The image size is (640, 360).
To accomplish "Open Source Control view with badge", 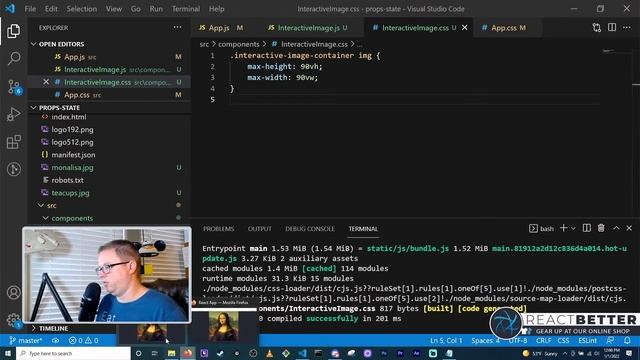I will 14,87.
